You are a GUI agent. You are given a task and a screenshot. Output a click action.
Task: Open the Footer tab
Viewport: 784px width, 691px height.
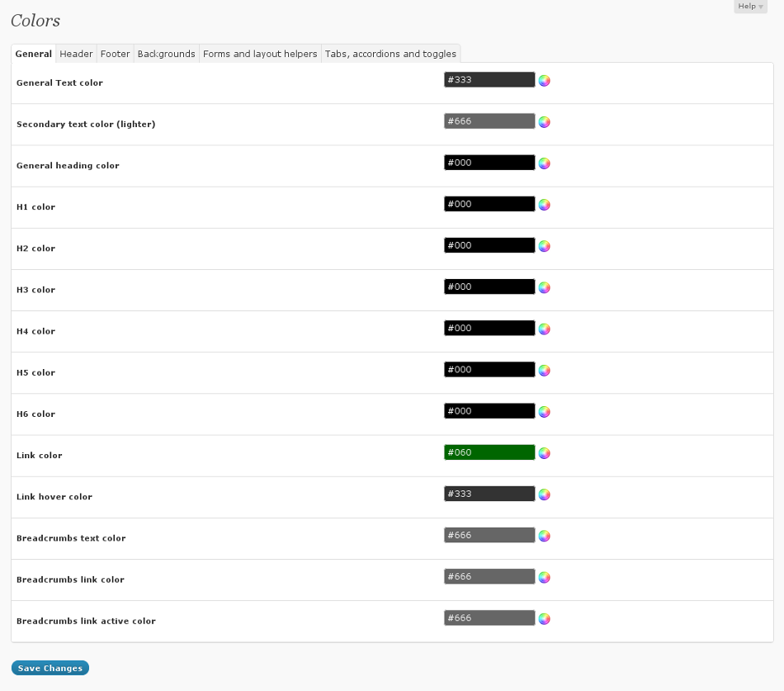(115, 54)
